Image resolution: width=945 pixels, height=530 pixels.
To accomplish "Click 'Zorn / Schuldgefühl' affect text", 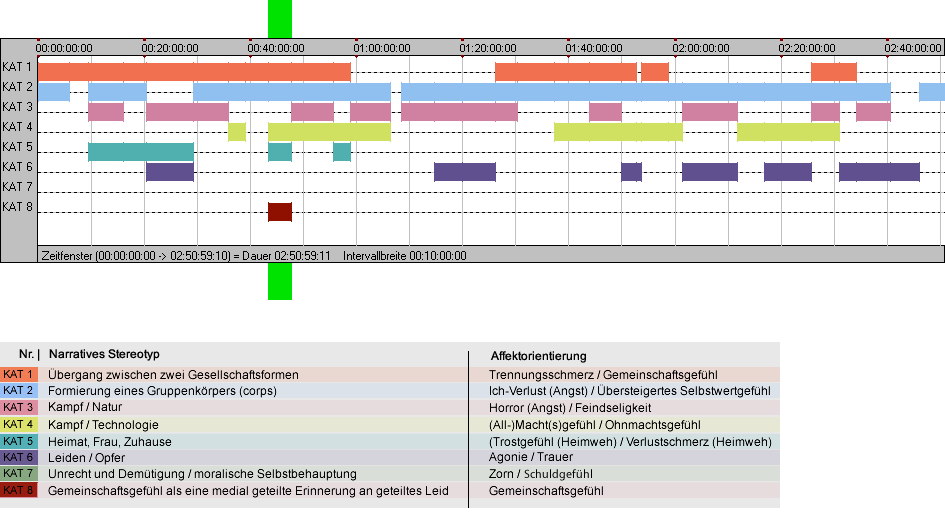I will tap(541, 474).
